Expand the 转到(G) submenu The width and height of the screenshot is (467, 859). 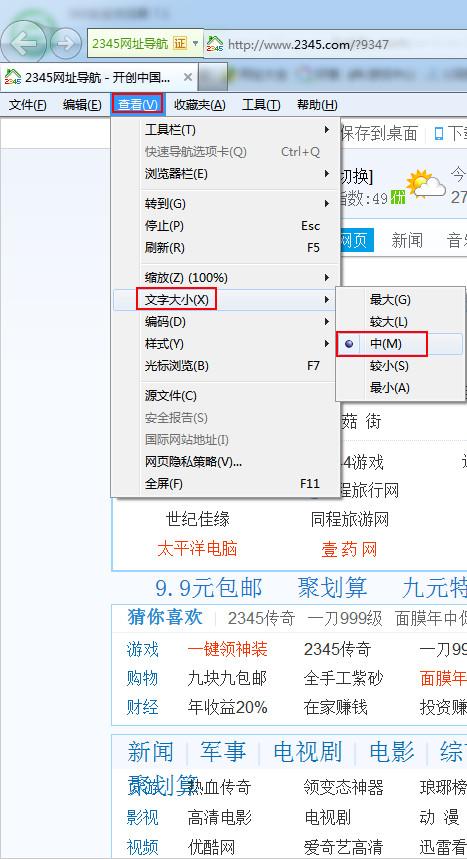[225, 204]
